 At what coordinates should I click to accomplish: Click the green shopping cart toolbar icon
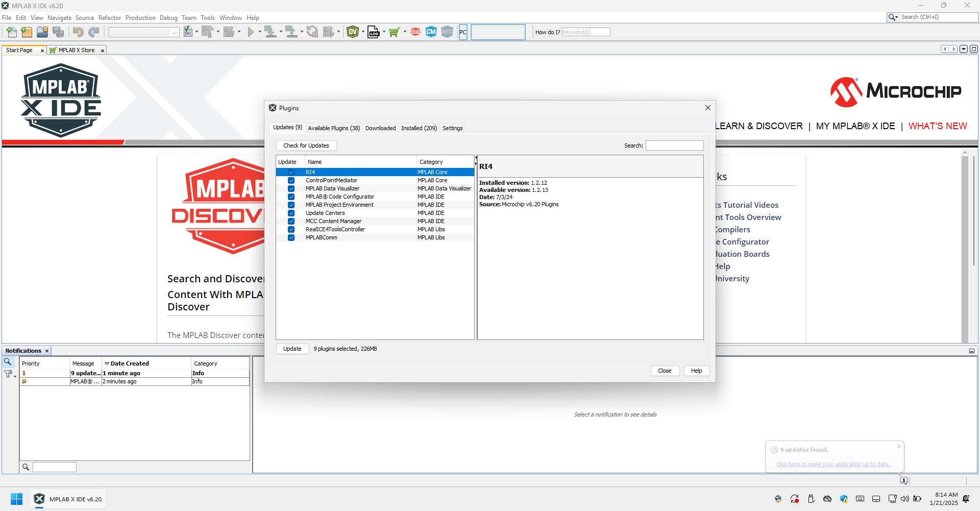(x=394, y=32)
